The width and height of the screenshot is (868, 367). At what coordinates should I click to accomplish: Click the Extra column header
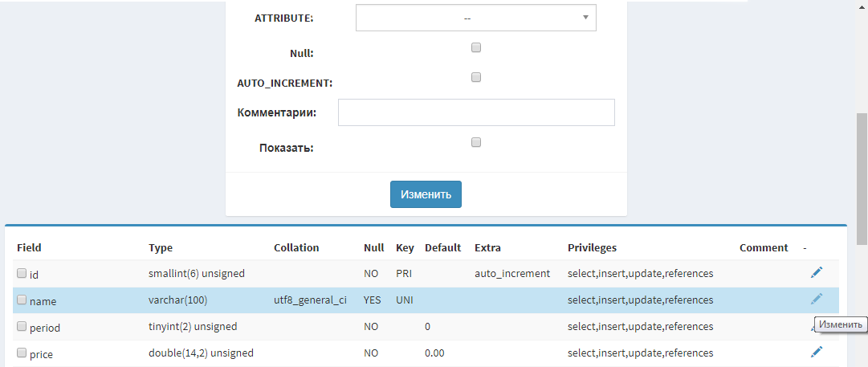pos(487,248)
